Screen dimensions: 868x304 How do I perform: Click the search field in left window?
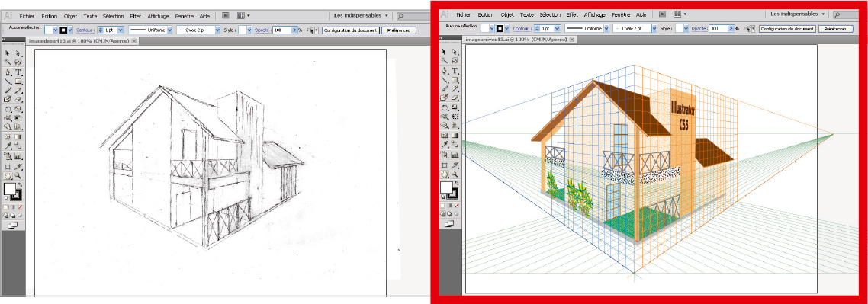coord(414,16)
